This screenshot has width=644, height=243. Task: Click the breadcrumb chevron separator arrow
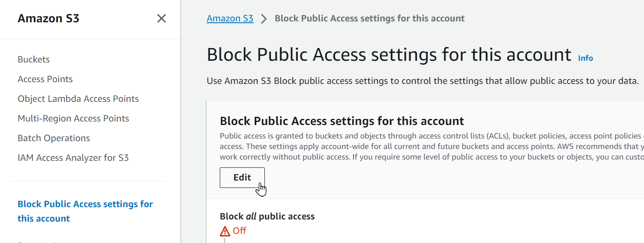coord(264,19)
